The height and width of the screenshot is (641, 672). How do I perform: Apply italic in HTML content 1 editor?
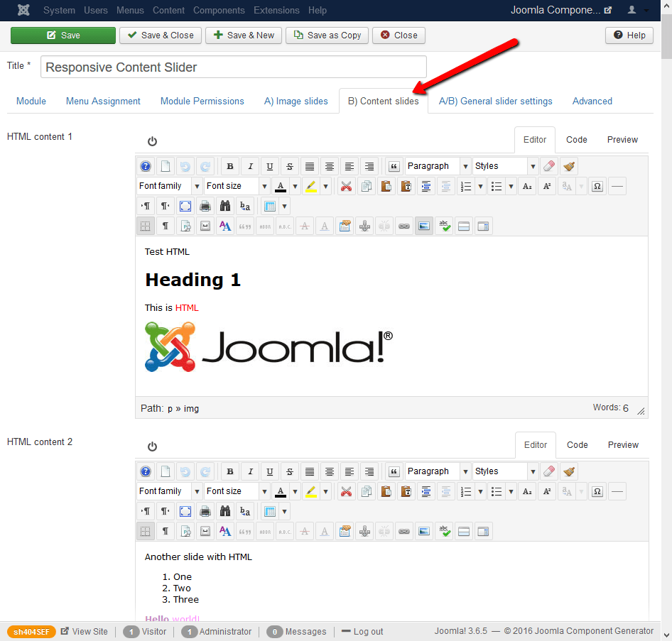[x=250, y=166]
